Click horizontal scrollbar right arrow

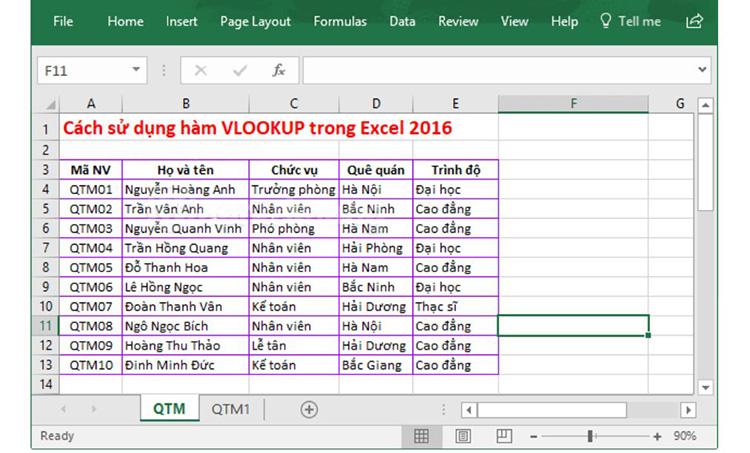(x=688, y=410)
